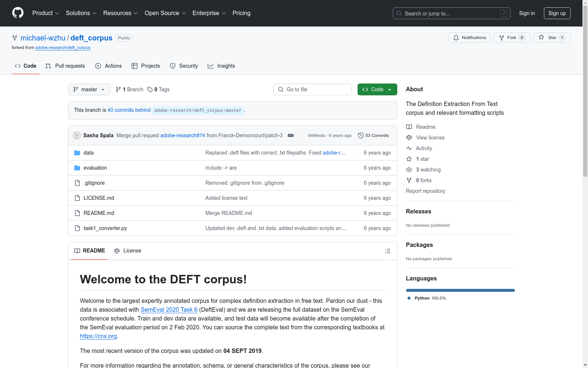Click the eye icon beside watching
Viewport: 588px width, 368px height.
[409, 170]
